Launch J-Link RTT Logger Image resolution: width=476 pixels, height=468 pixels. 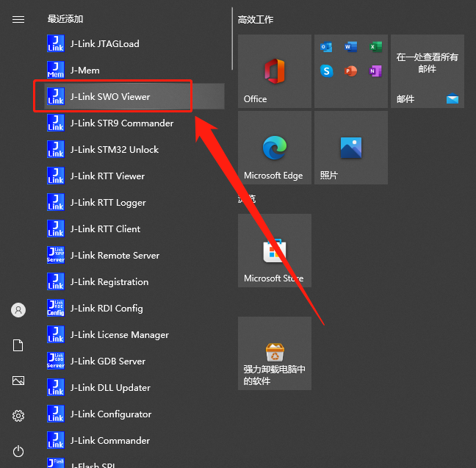tap(134, 202)
